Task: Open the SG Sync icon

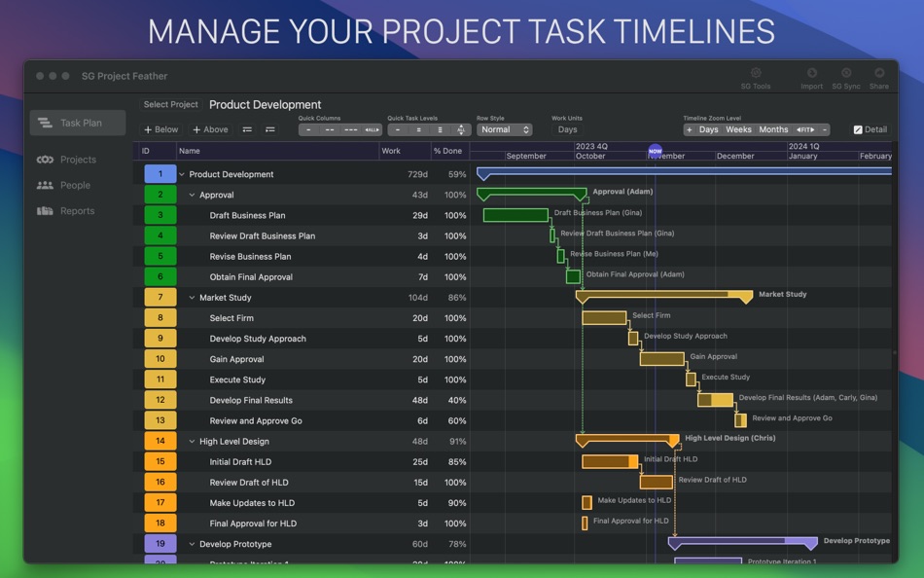Action: click(x=846, y=73)
